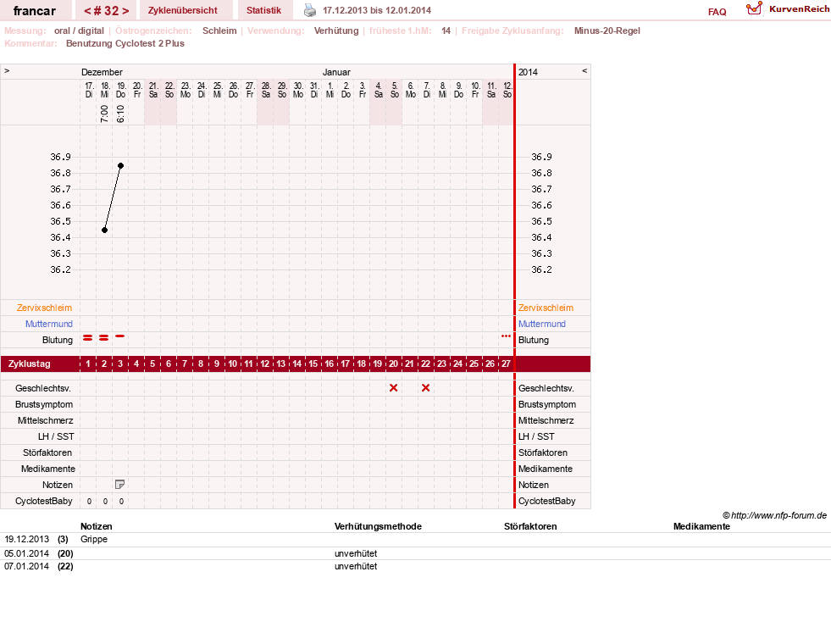Open the nfp-forum.de copyright link
Screen dimensions: 831x644
pos(774,515)
